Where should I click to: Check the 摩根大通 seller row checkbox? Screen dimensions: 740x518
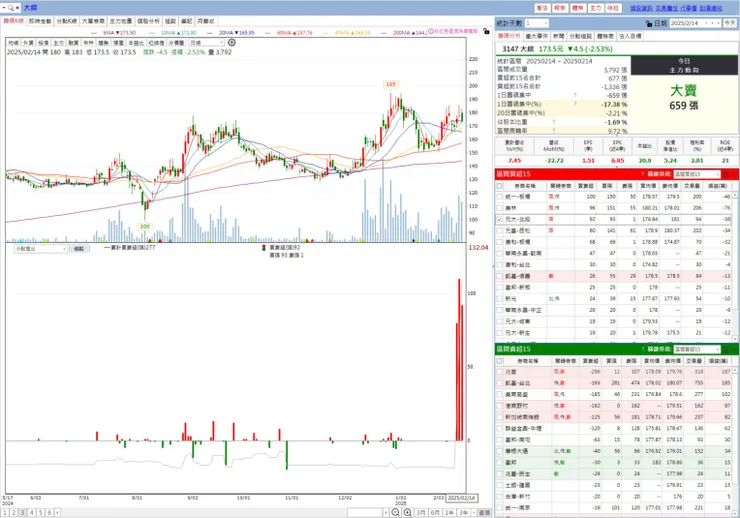[x=499, y=451]
